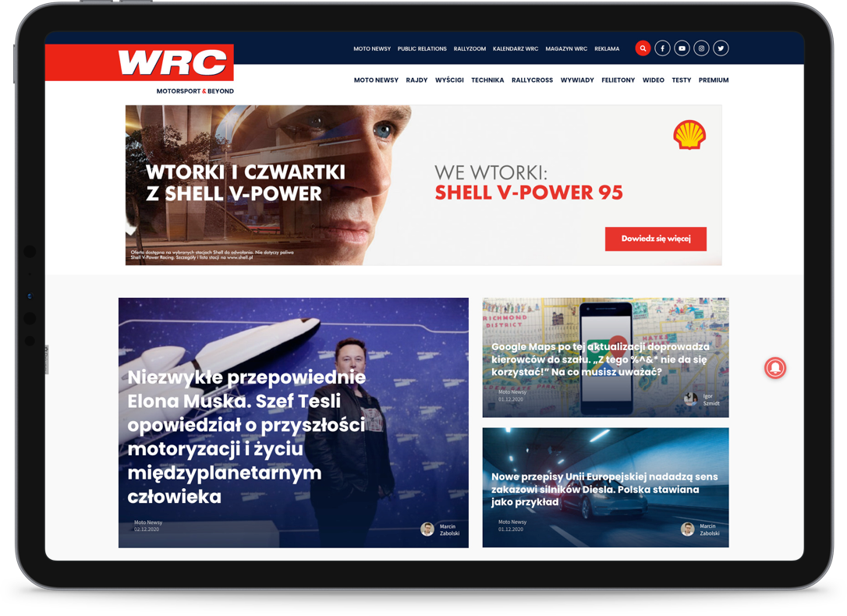Click author Igor Szmidt's avatar
Viewport: 847px width, 616px height.
(690, 399)
